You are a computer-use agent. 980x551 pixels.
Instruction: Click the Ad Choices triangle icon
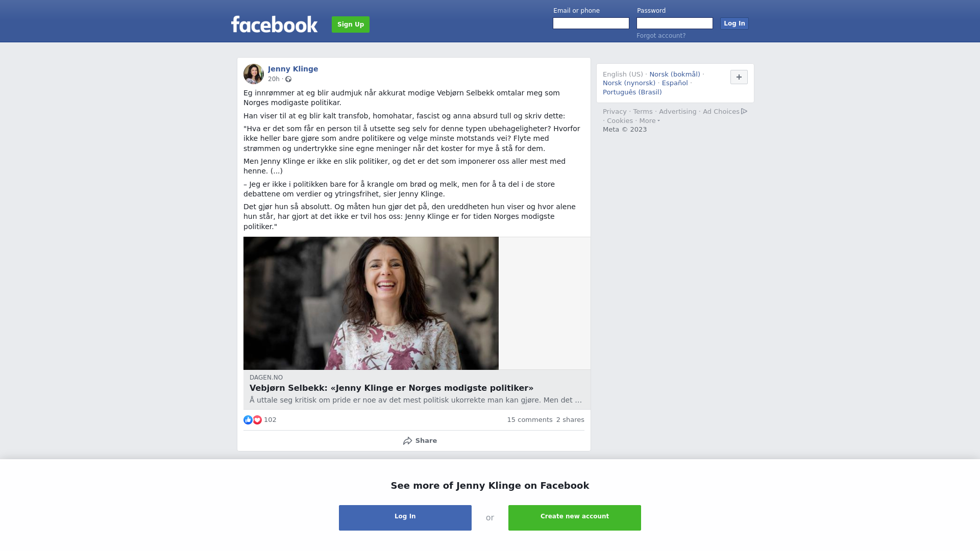[x=744, y=111]
